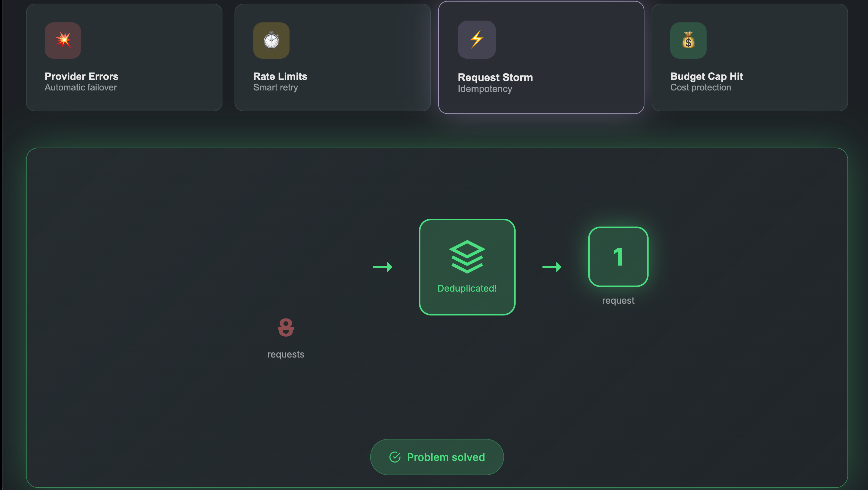Open the Budget Cap Hit card title
868x490 pixels.
click(706, 76)
